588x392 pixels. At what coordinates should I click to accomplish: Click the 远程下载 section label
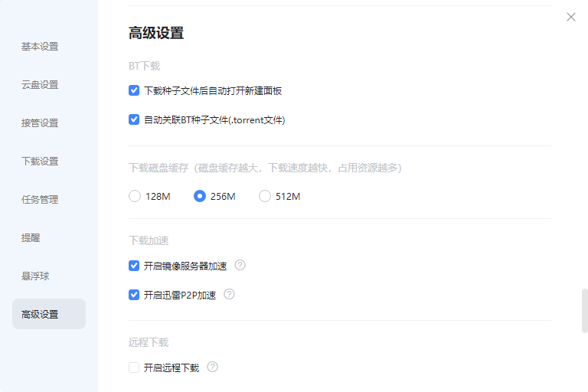(x=149, y=342)
